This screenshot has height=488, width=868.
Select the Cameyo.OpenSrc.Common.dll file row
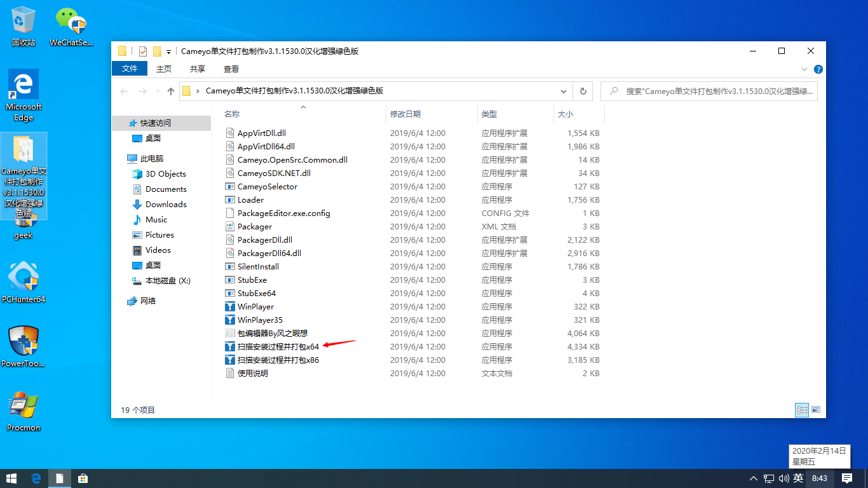coord(412,160)
